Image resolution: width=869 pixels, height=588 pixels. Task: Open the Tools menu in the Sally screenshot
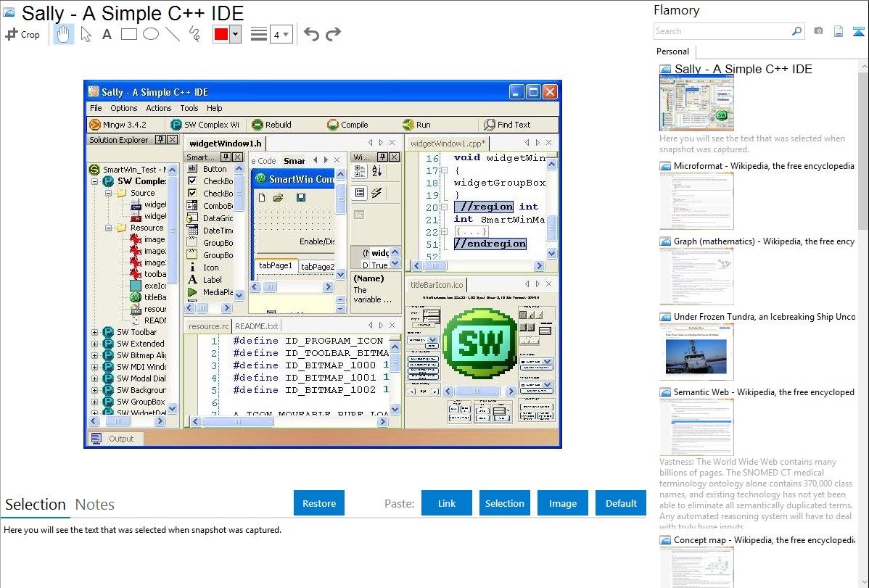[189, 108]
